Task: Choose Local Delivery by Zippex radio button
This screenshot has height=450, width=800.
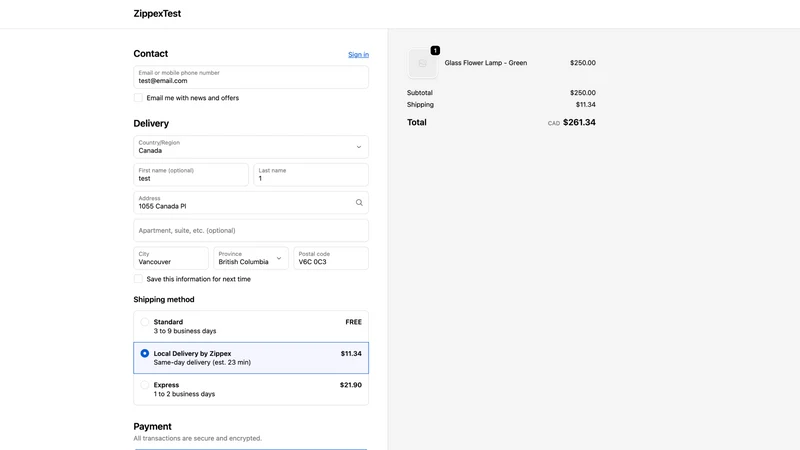Action: pos(145,354)
